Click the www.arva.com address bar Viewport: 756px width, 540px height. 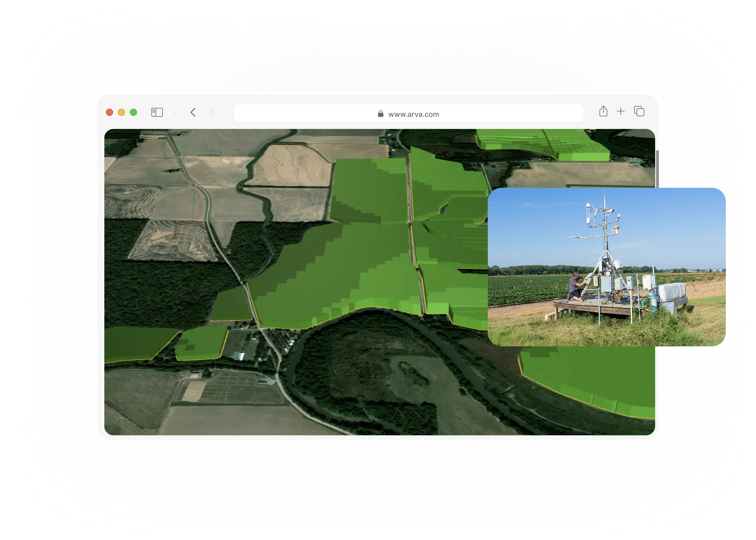(408, 113)
